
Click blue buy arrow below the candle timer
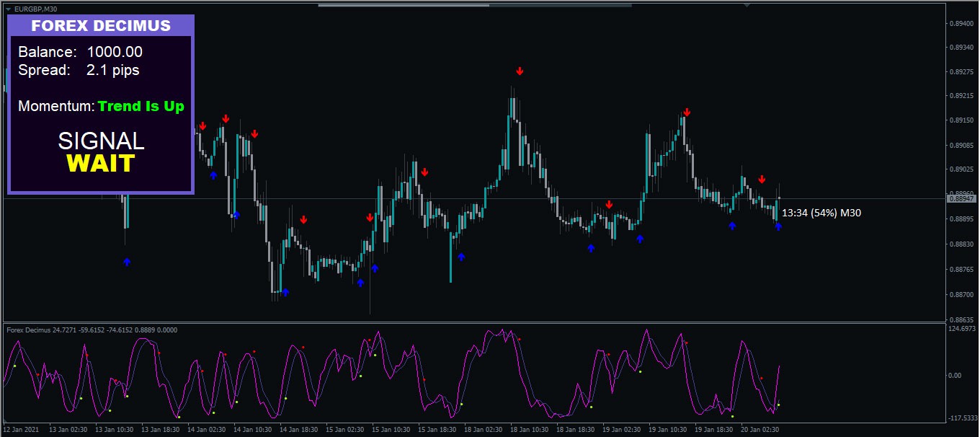(778, 226)
